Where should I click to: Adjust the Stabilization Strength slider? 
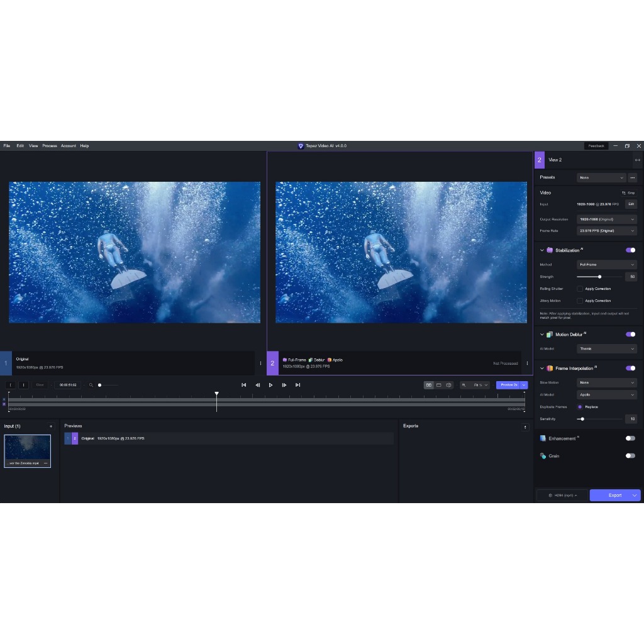[599, 277]
